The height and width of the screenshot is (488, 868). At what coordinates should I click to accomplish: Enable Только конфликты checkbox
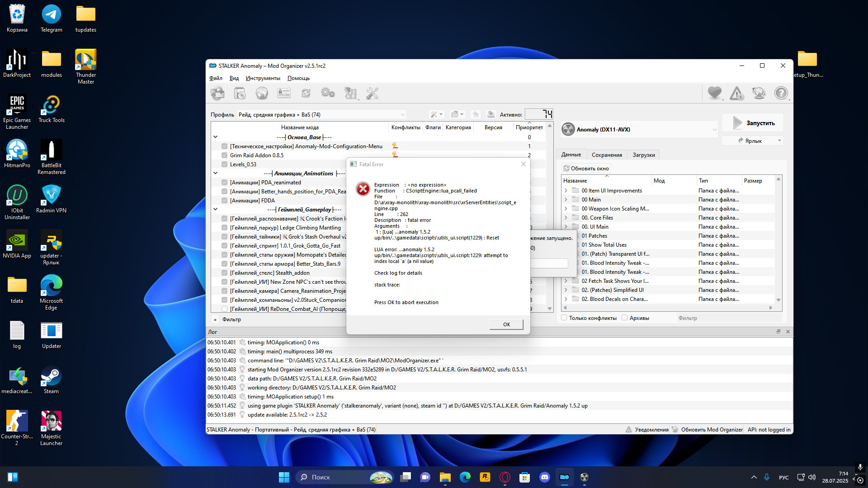tap(564, 318)
